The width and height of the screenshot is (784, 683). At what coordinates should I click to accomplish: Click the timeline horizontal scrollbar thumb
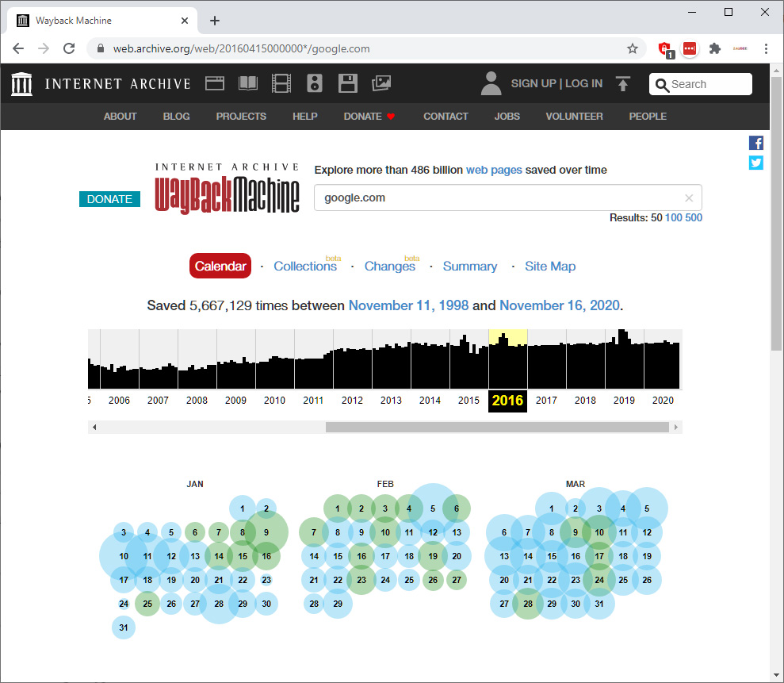497,428
